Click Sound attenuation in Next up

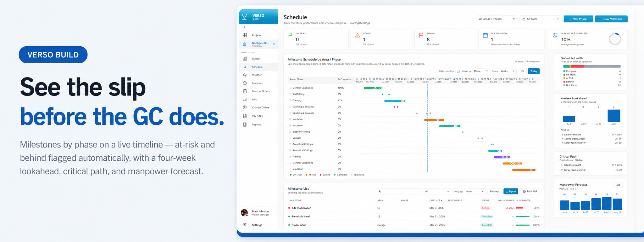pyautogui.click(x=574, y=139)
